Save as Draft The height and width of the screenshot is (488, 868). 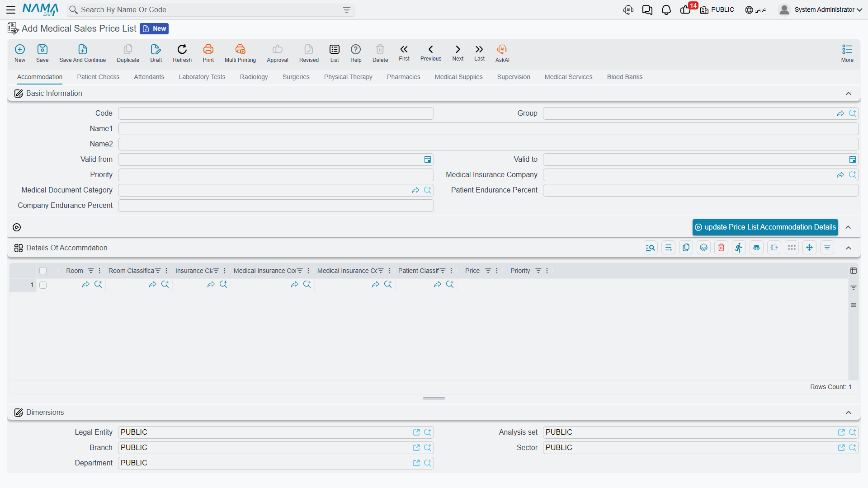[x=156, y=53]
